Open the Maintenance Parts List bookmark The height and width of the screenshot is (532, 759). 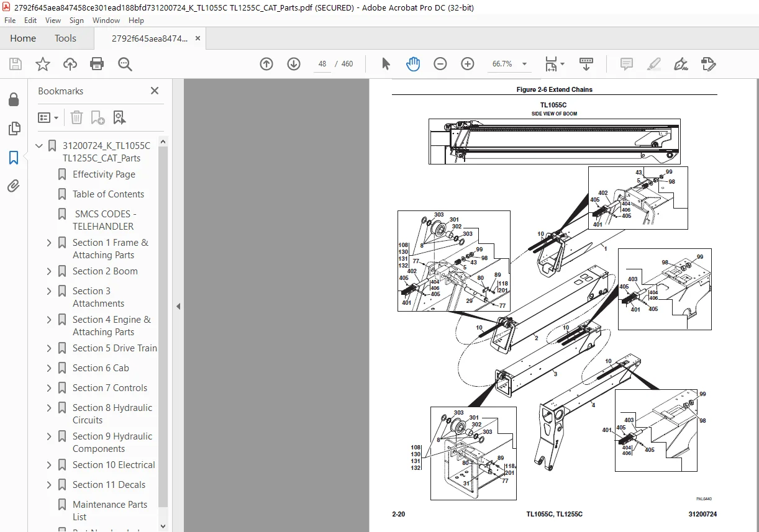pyautogui.click(x=110, y=511)
